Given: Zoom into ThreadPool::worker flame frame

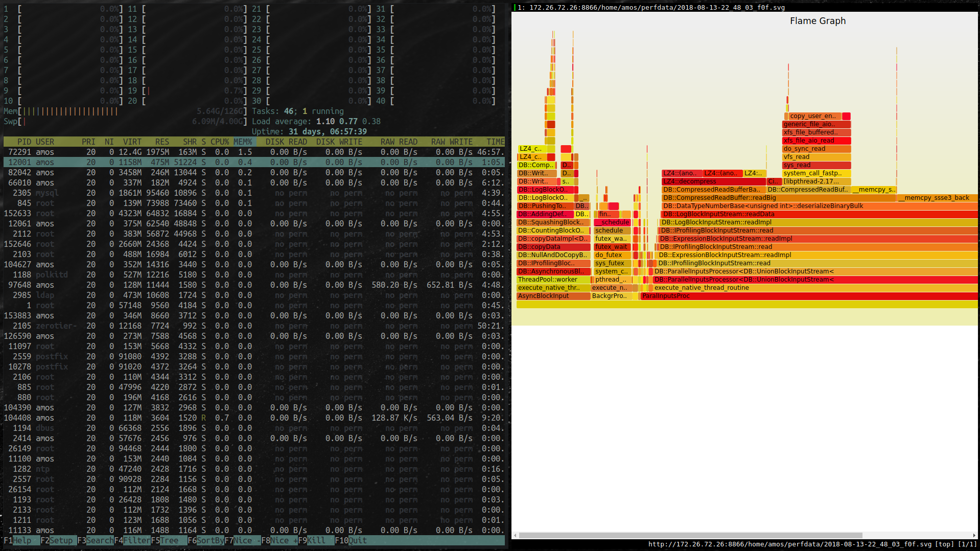Looking at the screenshot, I should coord(553,280).
